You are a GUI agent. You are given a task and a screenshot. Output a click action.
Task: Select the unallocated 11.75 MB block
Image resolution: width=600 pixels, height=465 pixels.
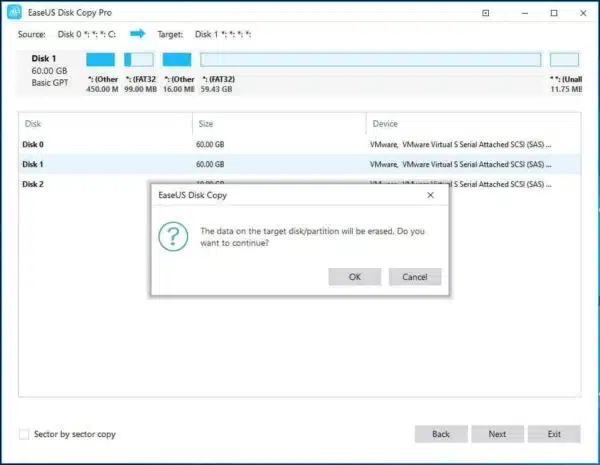point(564,60)
